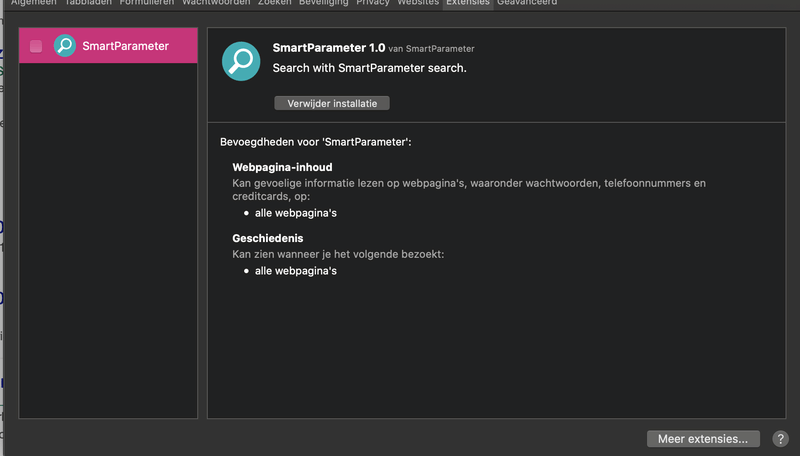Click 'Bevoegdheden voor SmartParameter' label
This screenshot has height=456, width=800.
click(x=315, y=142)
